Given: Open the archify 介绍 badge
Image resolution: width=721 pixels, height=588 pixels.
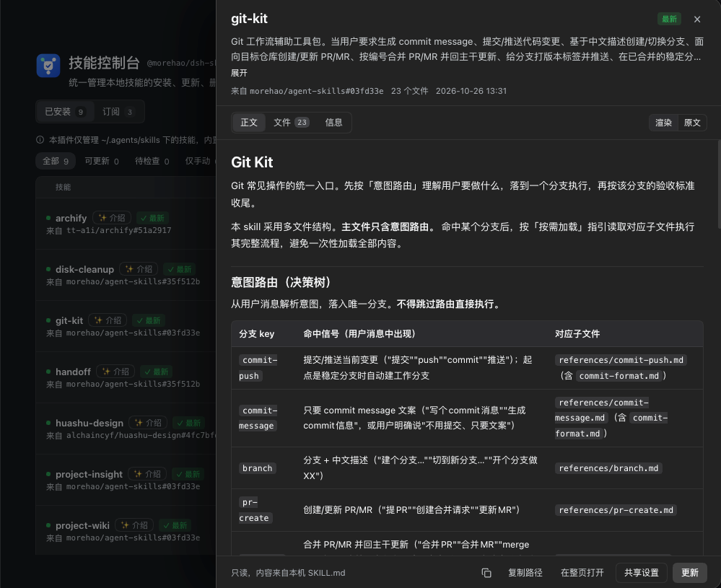Looking at the screenshot, I should click(x=112, y=217).
